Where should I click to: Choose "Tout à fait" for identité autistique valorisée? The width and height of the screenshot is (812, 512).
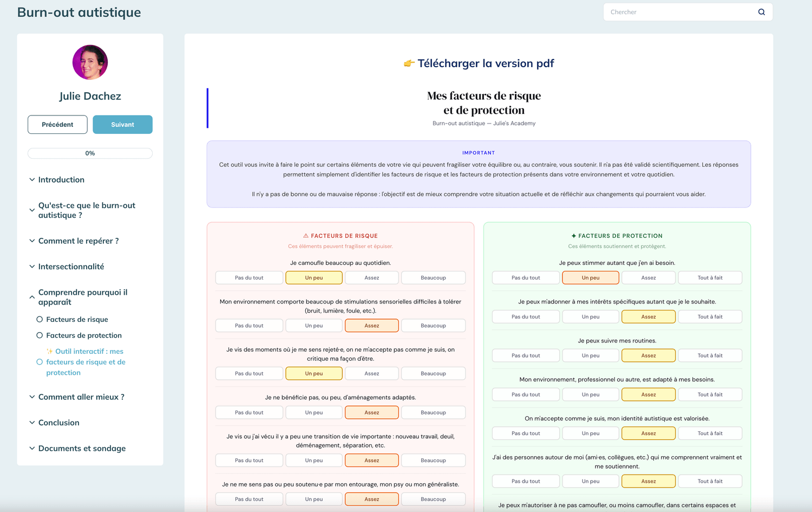(710, 433)
